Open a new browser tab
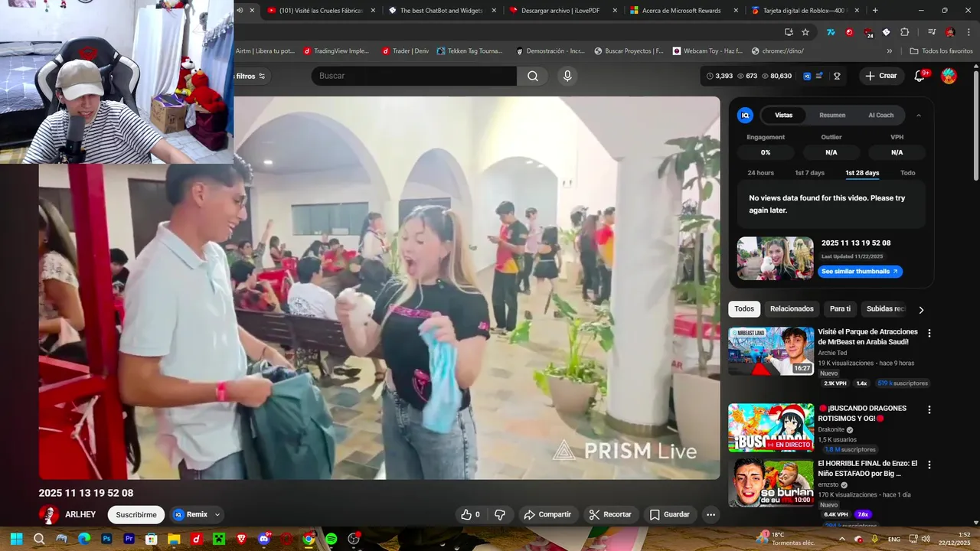 click(875, 11)
